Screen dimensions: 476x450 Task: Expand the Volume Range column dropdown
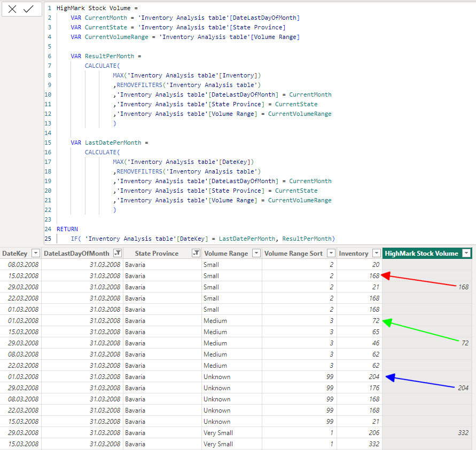pos(256,254)
